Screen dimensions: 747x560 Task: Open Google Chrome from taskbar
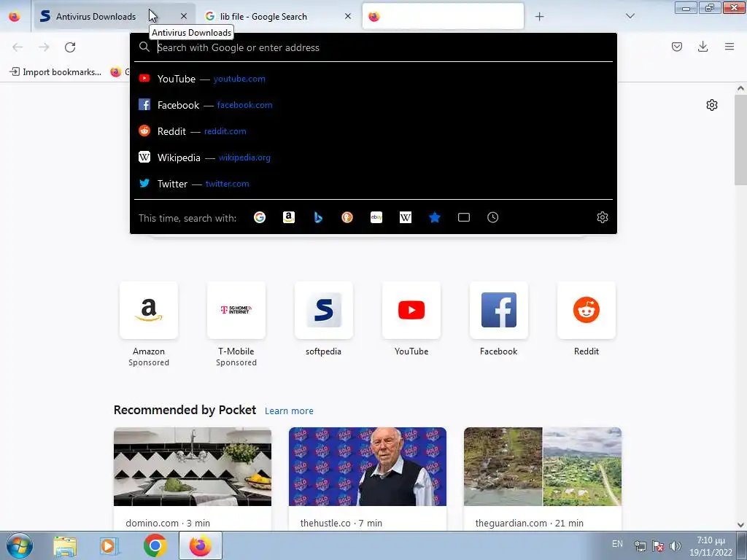coord(155,545)
